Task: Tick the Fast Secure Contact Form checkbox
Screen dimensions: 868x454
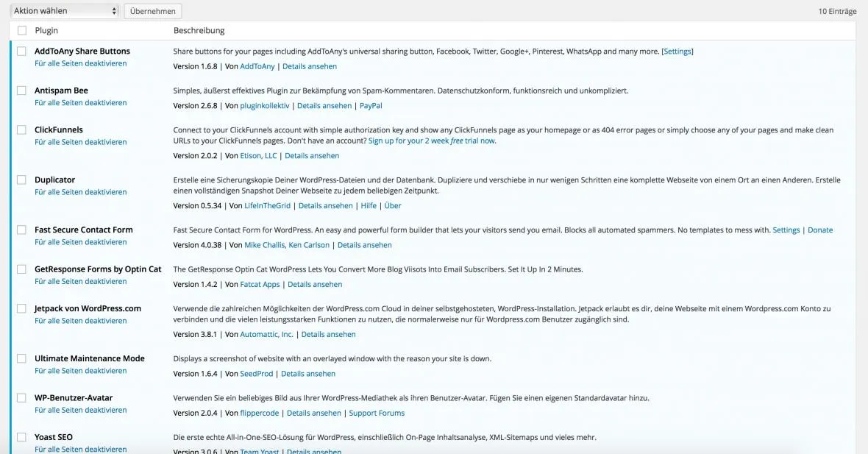Action: (x=21, y=230)
